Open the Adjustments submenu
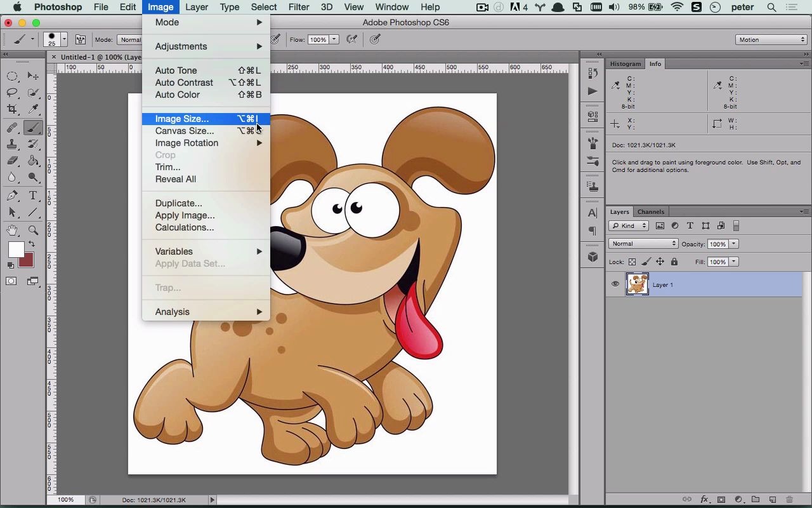This screenshot has height=508, width=812. 206,46
